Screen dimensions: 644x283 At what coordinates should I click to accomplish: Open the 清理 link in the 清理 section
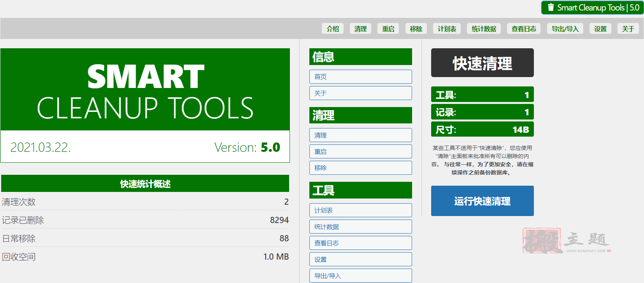[x=361, y=135]
